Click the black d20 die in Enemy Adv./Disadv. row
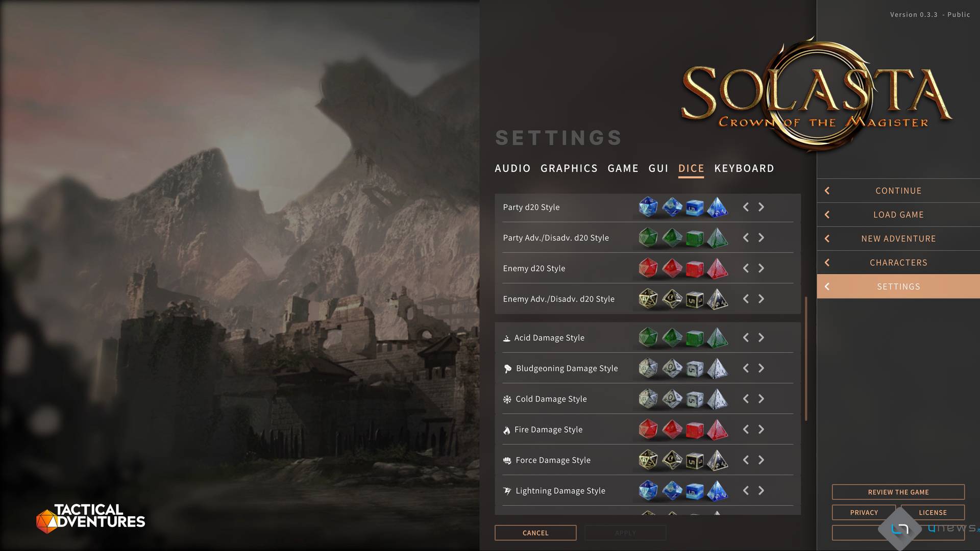The width and height of the screenshot is (980, 551). (x=648, y=299)
